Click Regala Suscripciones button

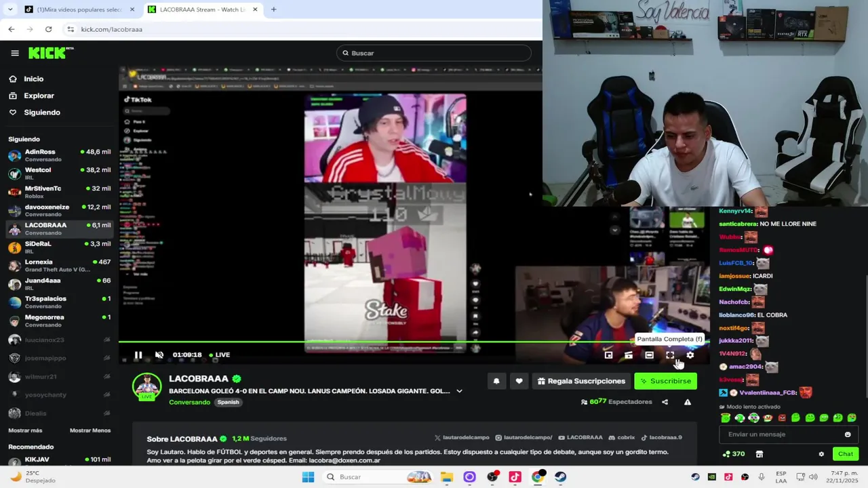point(581,381)
